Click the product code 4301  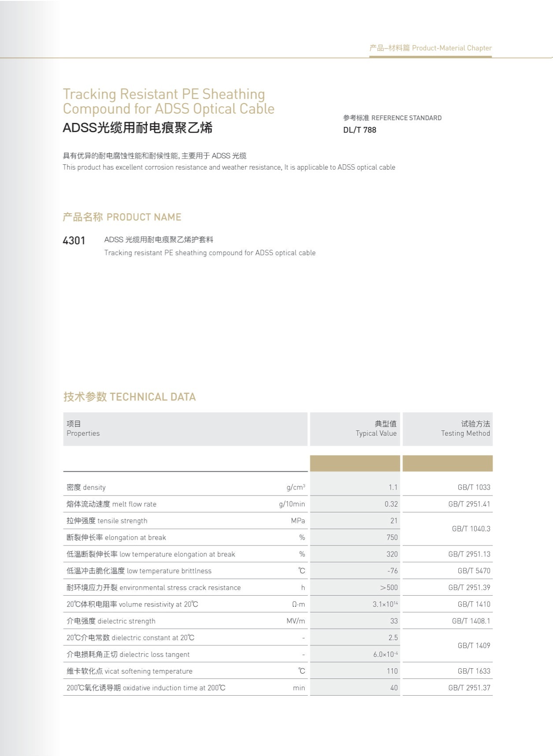tap(74, 241)
